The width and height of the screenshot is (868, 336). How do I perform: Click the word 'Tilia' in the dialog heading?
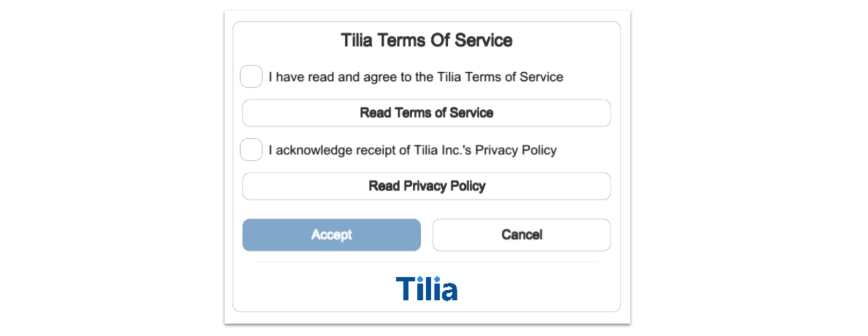coord(358,41)
